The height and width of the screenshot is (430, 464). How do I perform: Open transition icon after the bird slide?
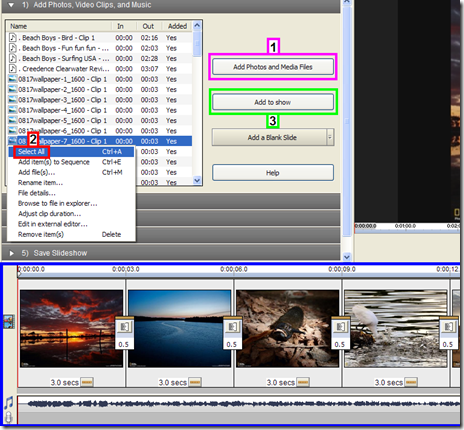tap(448, 327)
